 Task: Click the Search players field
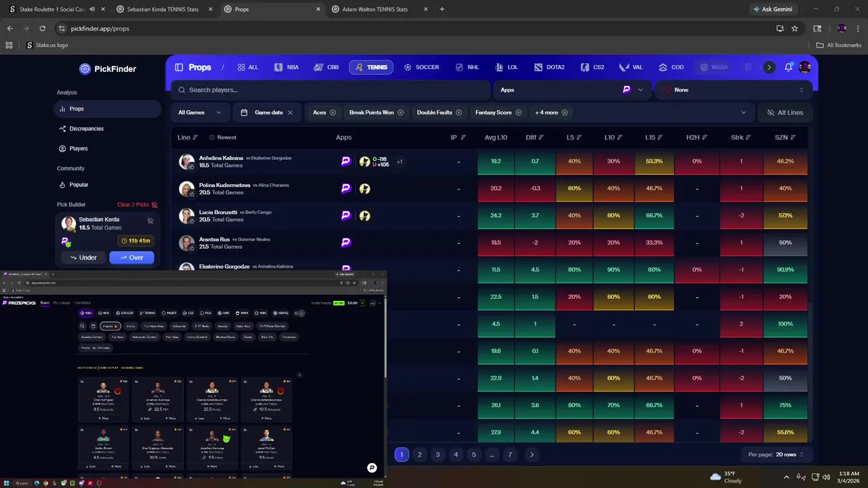tap(330, 89)
